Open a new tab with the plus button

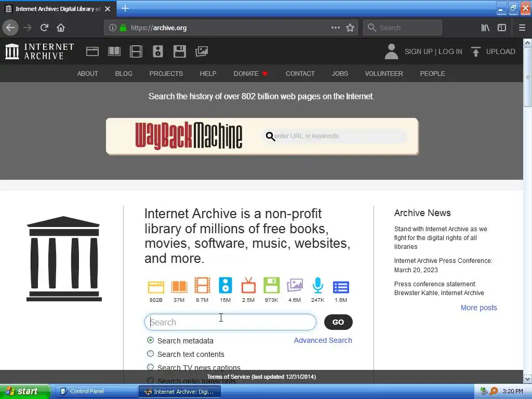pos(125,8)
